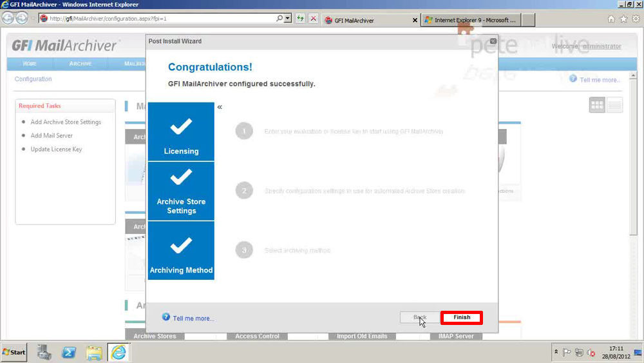
Task: Select the Archiving Method step tile
Action: coord(181,251)
